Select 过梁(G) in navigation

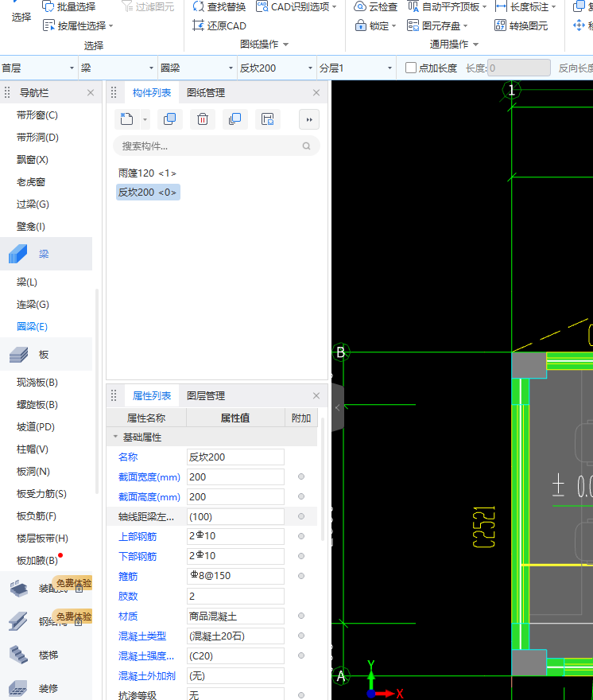pos(33,204)
